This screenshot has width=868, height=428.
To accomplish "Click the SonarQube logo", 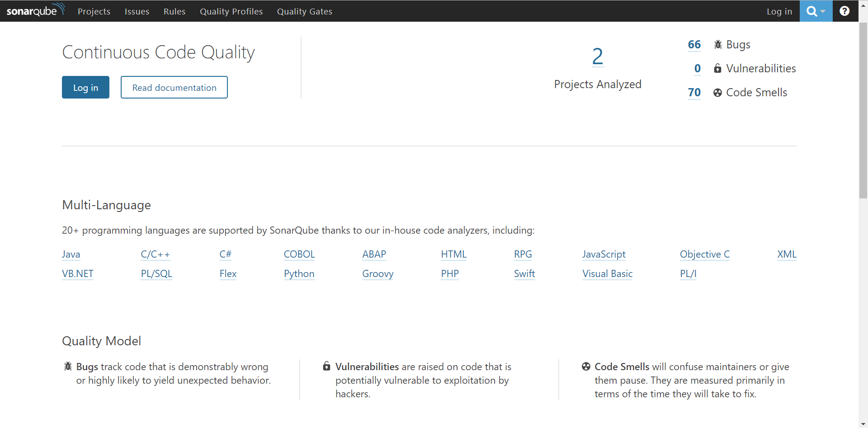I will coord(36,10).
